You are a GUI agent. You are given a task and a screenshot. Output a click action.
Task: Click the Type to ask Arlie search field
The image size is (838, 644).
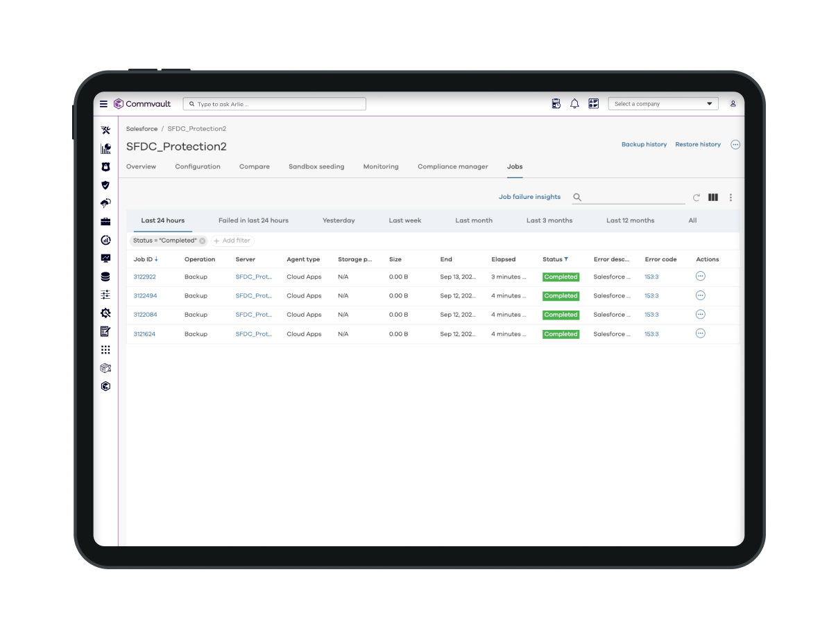click(275, 104)
